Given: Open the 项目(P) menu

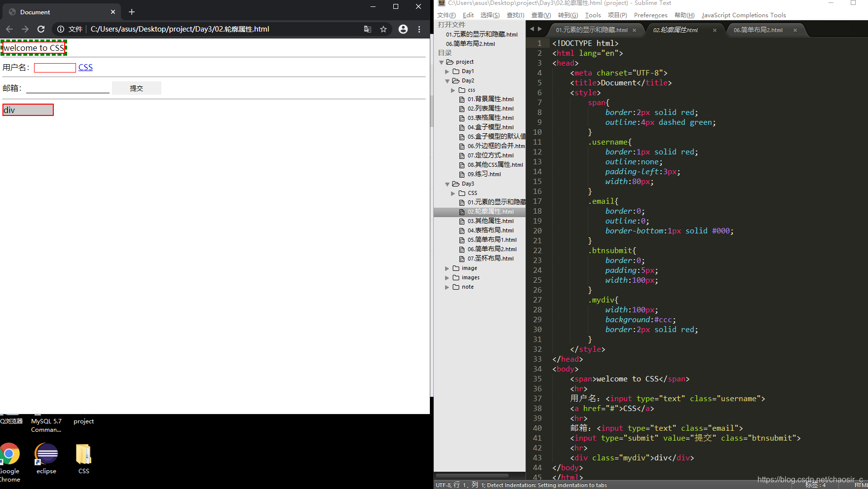Looking at the screenshot, I should point(617,15).
